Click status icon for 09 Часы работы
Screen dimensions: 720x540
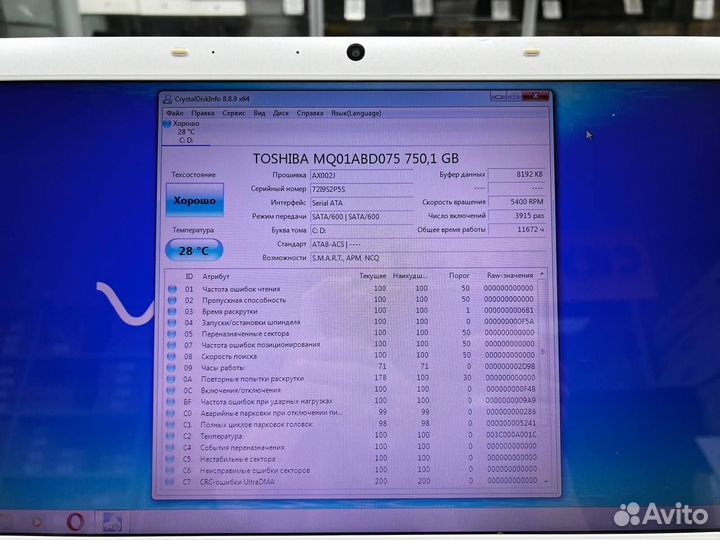tap(171, 368)
